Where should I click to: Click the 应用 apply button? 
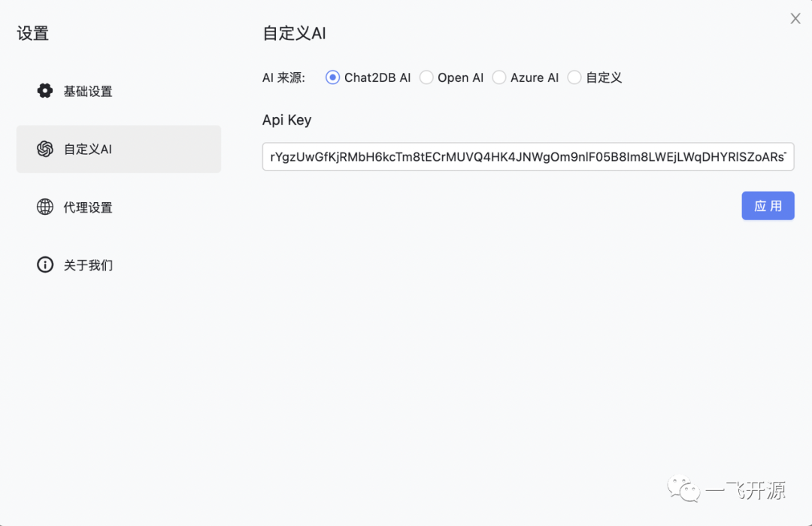click(x=768, y=206)
